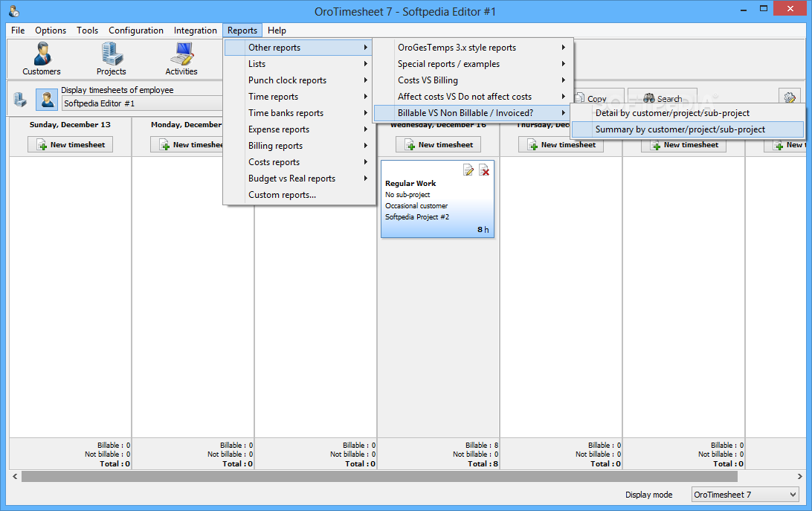Image resolution: width=812 pixels, height=511 pixels.
Task: Click the Copy button
Action: [x=599, y=98]
